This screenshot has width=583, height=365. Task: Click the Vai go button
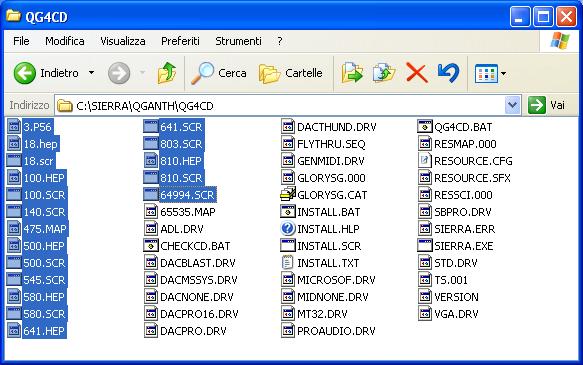546,106
